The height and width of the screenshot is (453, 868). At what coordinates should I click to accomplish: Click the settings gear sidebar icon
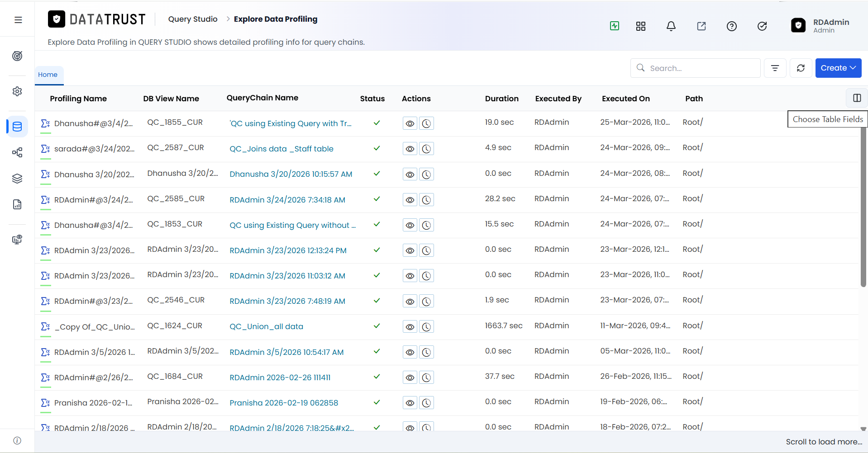click(x=17, y=91)
